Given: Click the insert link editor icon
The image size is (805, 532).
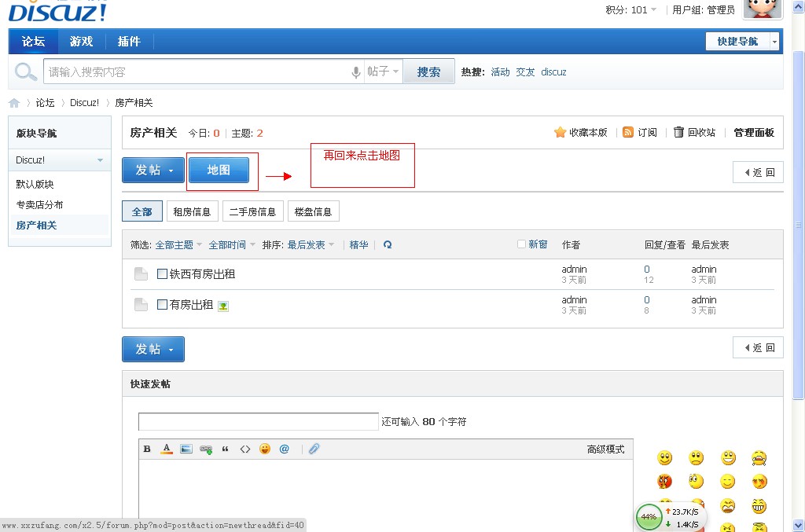Looking at the screenshot, I should pyautogui.click(x=206, y=449).
